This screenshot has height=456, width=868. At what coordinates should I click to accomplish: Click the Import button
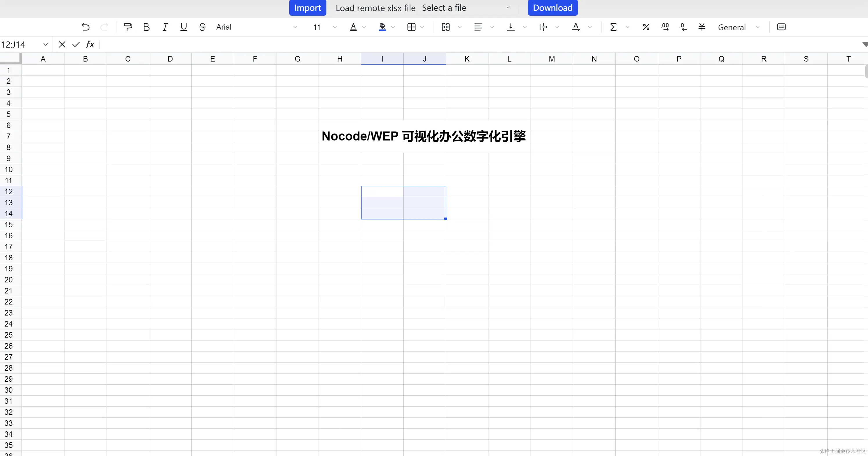point(307,8)
